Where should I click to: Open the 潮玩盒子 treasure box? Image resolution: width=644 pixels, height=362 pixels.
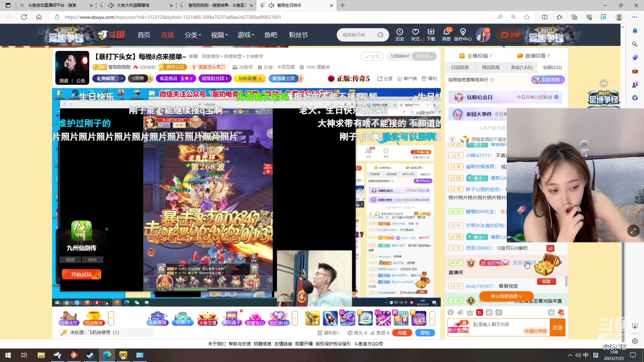coord(231,318)
